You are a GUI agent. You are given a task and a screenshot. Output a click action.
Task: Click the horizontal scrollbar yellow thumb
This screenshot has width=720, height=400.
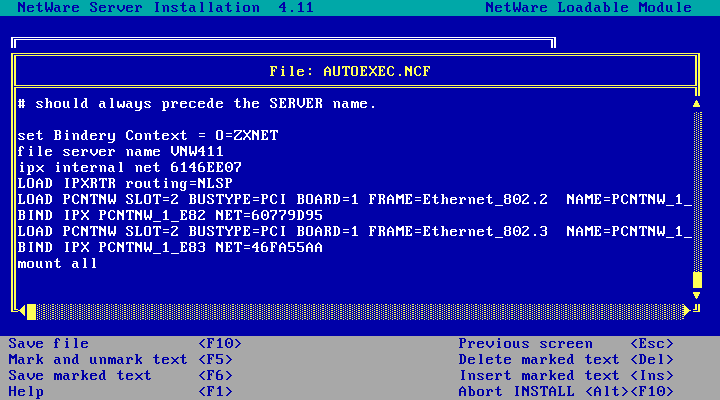(31, 312)
